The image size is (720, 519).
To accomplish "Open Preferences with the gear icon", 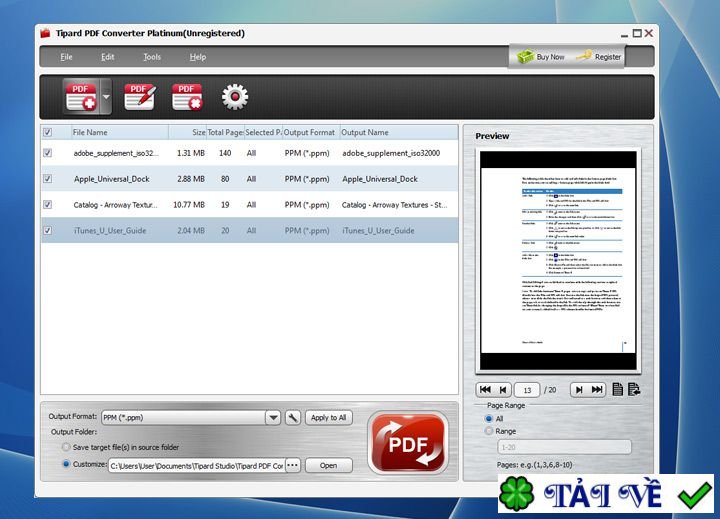I will 234,97.
